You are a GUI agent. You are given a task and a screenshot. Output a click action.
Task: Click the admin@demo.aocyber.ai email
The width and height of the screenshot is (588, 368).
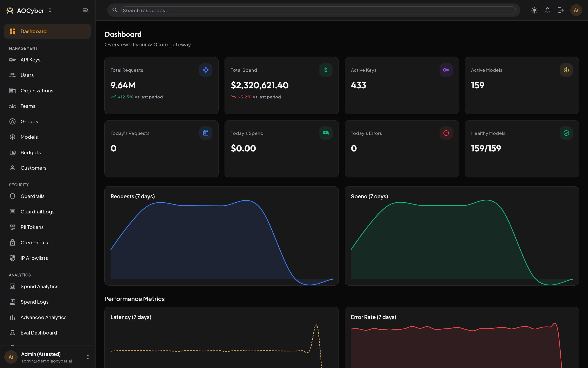tap(46, 361)
